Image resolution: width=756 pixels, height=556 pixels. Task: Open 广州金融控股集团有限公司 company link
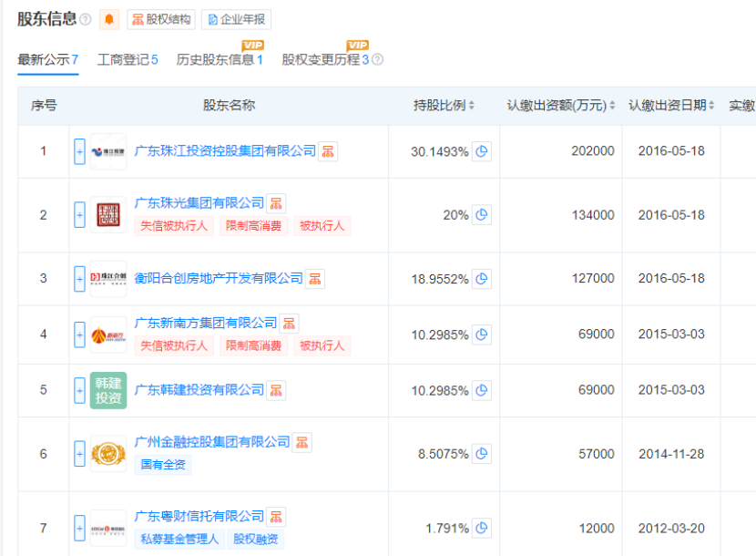click(x=212, y=442)
